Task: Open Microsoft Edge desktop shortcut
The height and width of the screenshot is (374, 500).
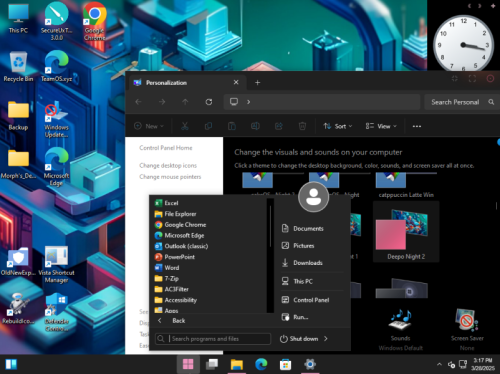Action: pyautogui.click(x=56, y=167)
